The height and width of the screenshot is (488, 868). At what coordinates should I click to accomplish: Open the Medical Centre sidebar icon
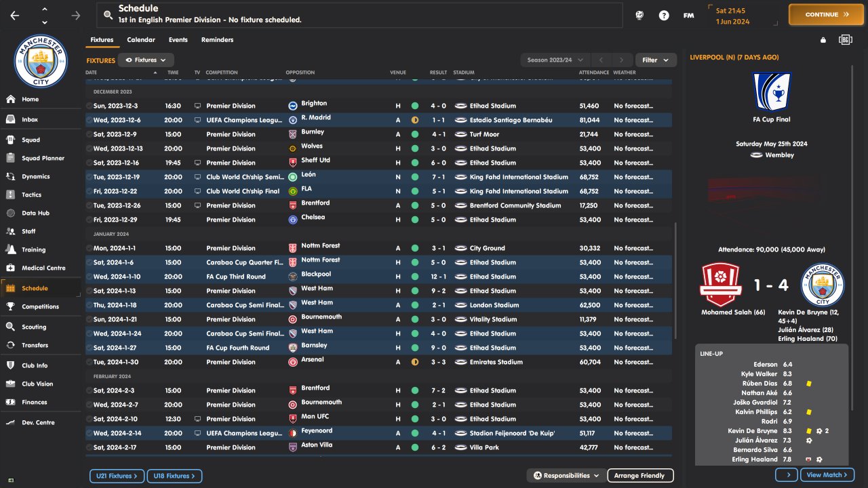pos(10,268)
